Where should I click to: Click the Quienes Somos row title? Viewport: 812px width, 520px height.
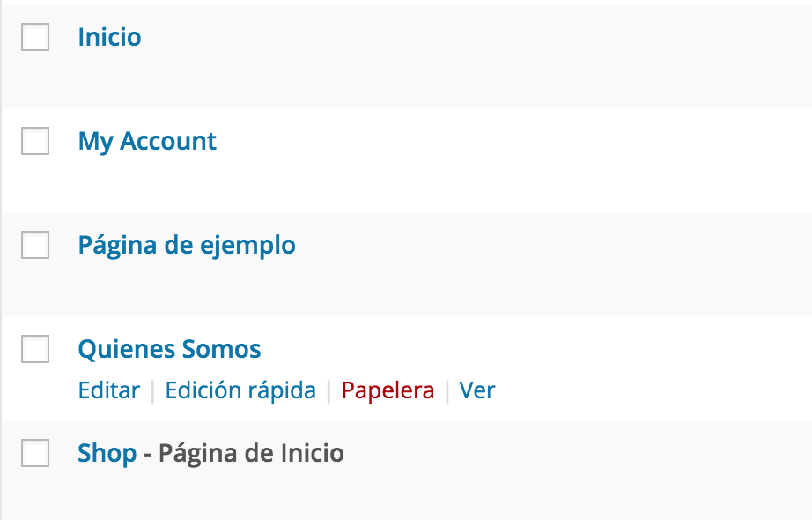pyautogui.click(x=171, y=349)
